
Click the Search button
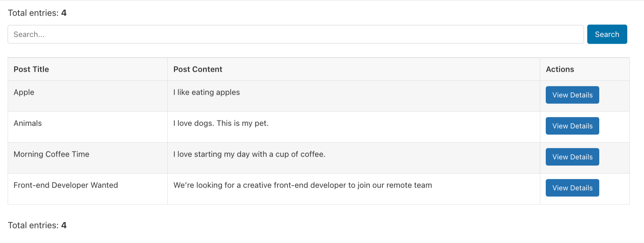click(x=607, y=34)
